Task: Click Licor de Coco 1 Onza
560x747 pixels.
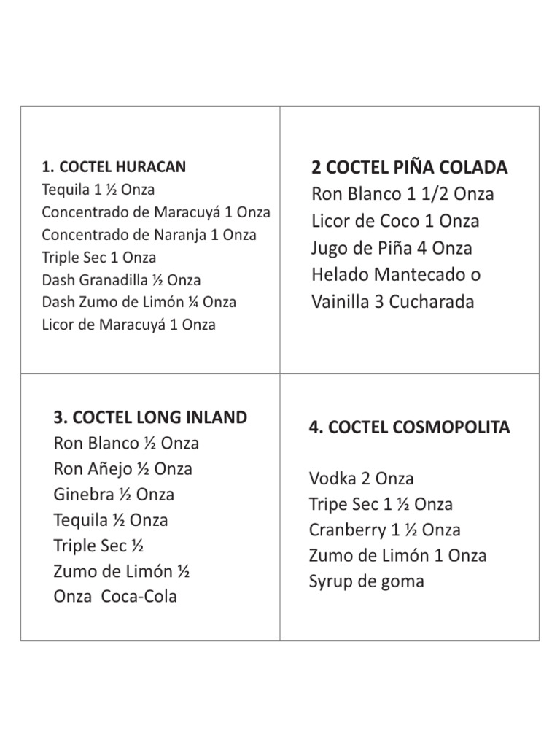Action: pyautogui.click(x=395, y=221)
